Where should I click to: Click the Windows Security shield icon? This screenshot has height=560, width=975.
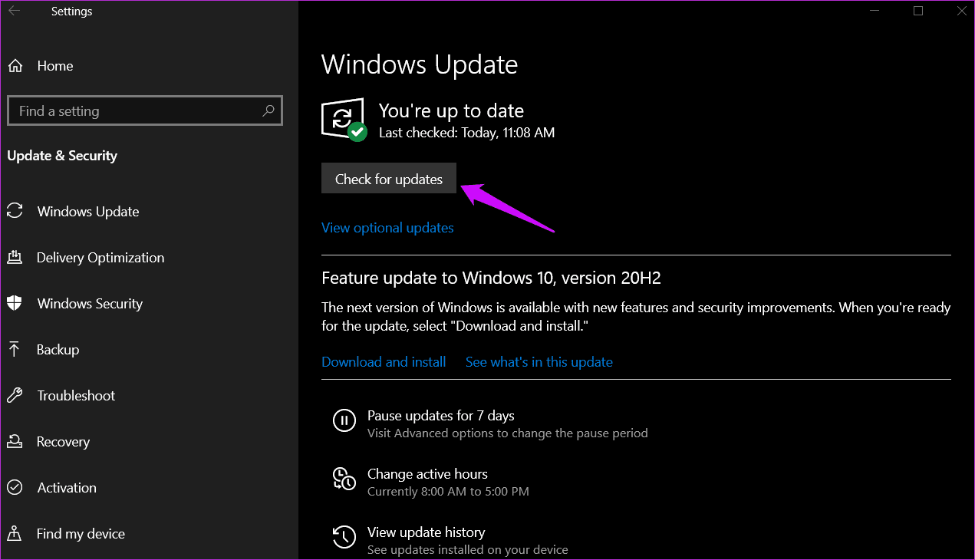point(15,304)
